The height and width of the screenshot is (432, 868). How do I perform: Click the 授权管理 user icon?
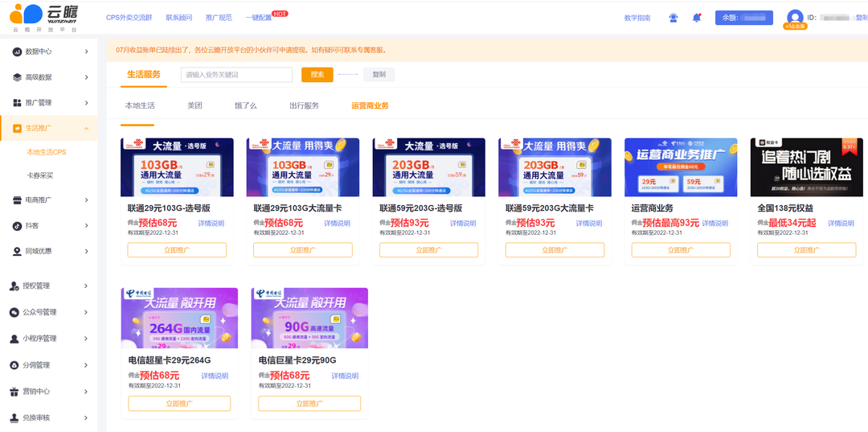tap(15, 286)
